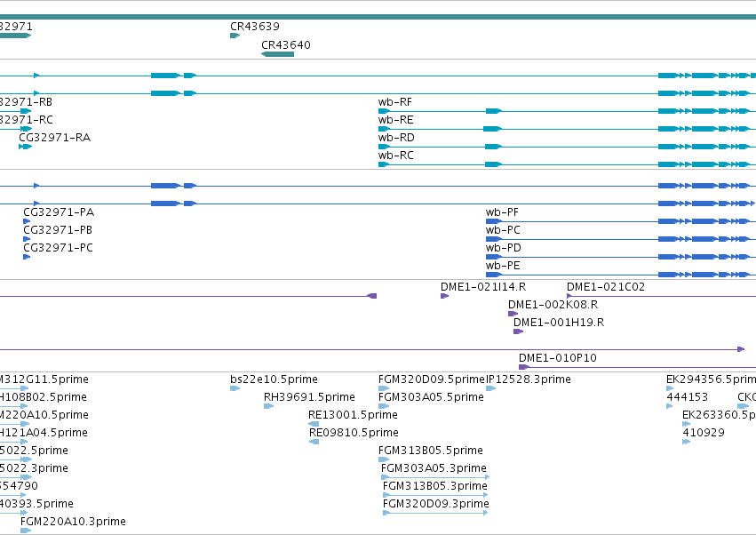
Task: Click the CG32971-PC protein label
Action: coord(58,248)
